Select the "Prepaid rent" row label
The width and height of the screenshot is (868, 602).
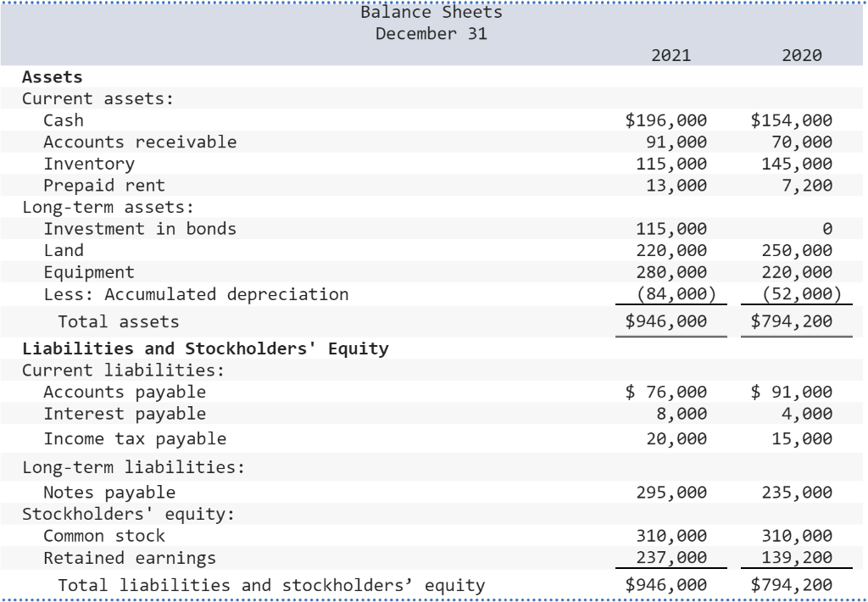click(x=104, y=186)
